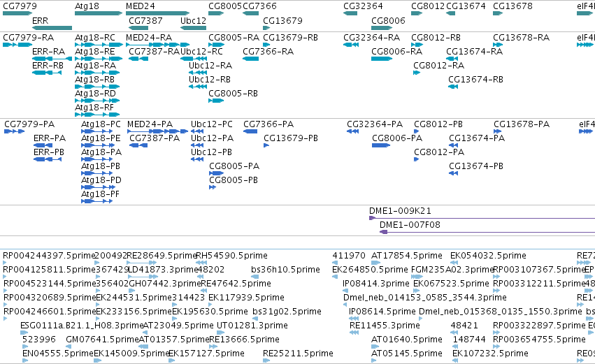595x364 pixels.
Task: Click the CG7979-RA transcript label
Action: click(x=29, y=38)
